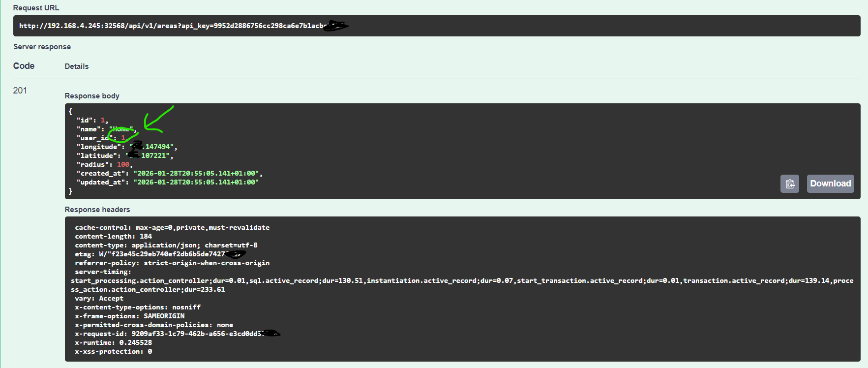This screenshot has width=868, height=368.
Task: Click the Server response heading
Action: coord(42,47)
